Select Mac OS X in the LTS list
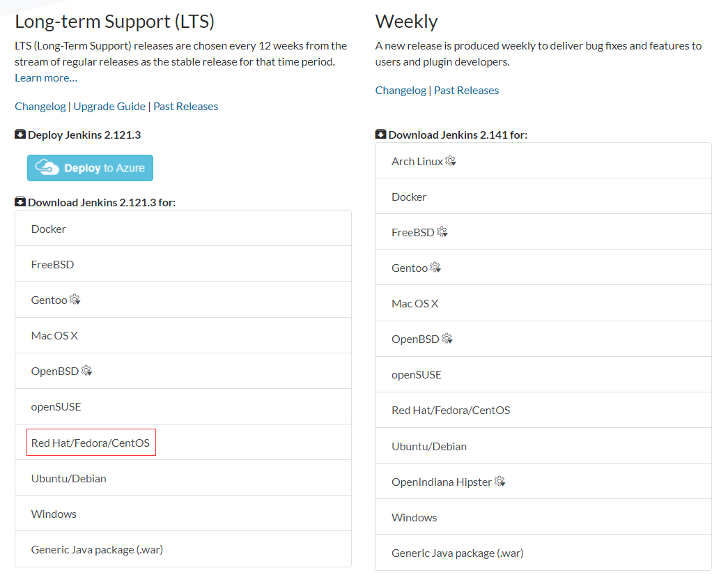Viewport: 728px width, 582px height. point(183,335)
